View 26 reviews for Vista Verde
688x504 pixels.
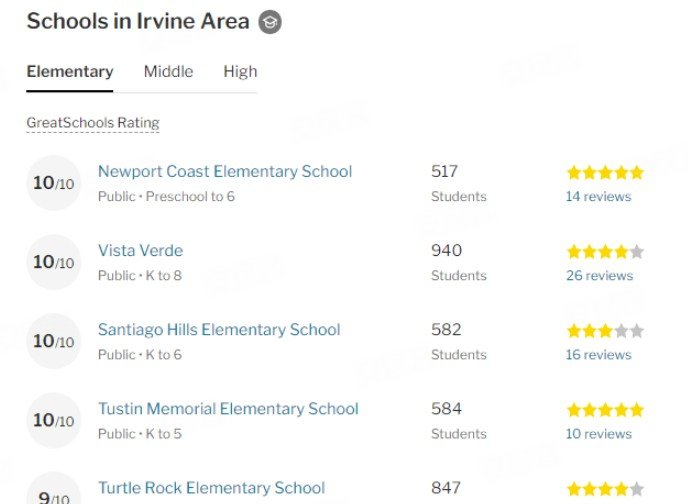pos(599,275)
